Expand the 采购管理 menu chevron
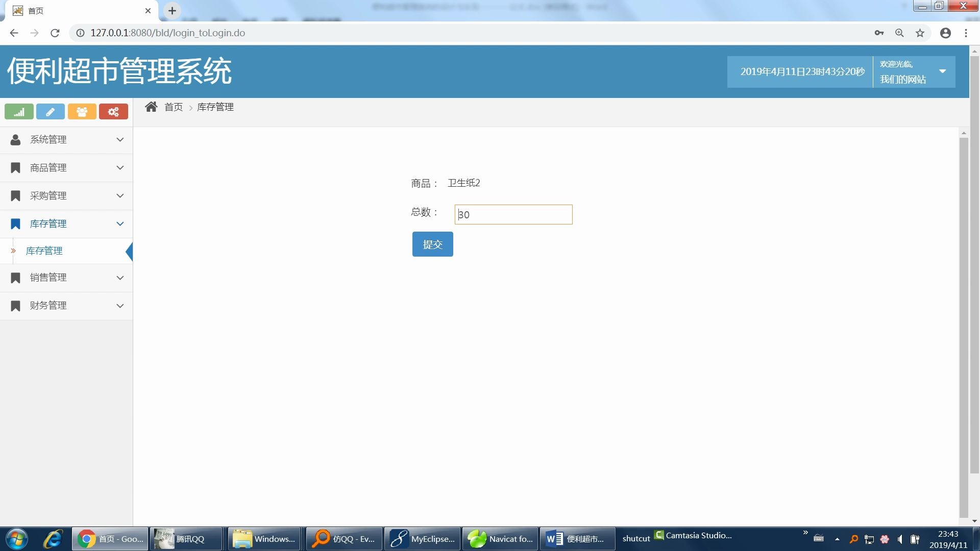 coord(120,195)
